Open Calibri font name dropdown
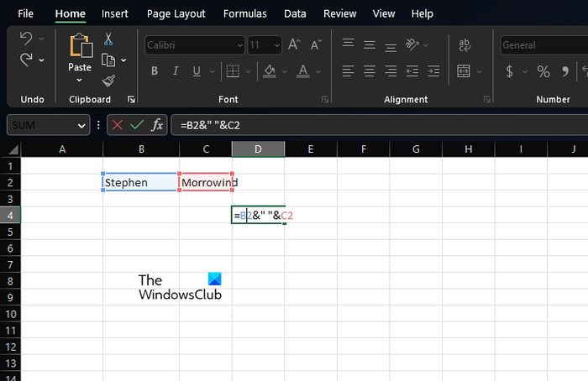 click(x=239, y=45)
